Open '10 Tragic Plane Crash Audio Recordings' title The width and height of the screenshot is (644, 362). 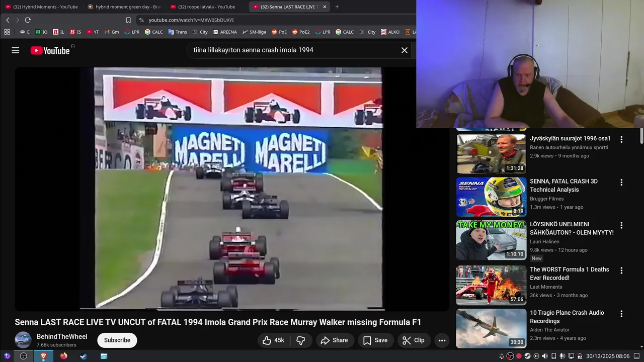pyautogui.click(x=567, y=317)
